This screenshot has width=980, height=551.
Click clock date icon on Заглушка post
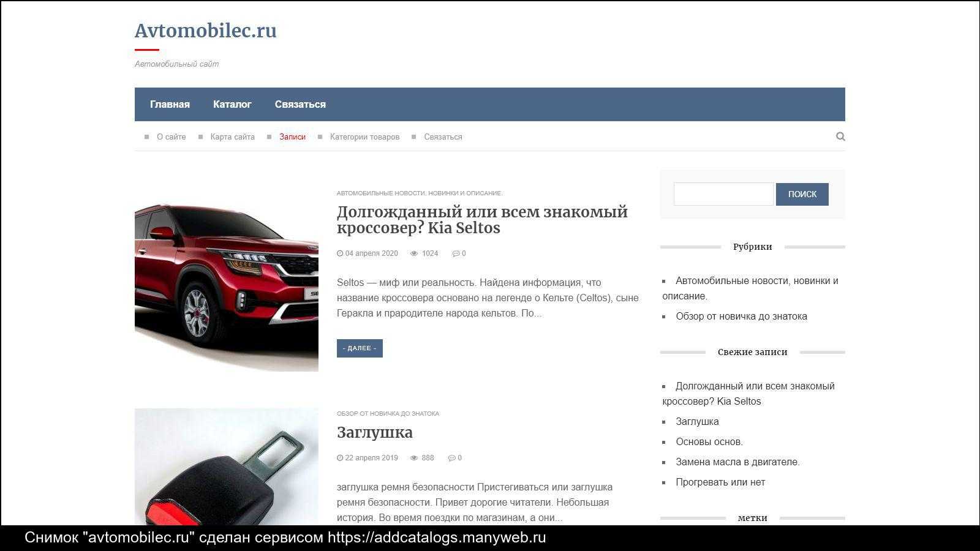(x=340, y=458)
